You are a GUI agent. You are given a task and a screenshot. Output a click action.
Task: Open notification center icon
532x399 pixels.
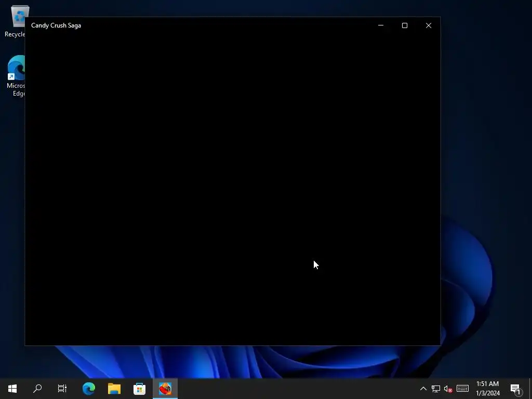coord(516,389)
